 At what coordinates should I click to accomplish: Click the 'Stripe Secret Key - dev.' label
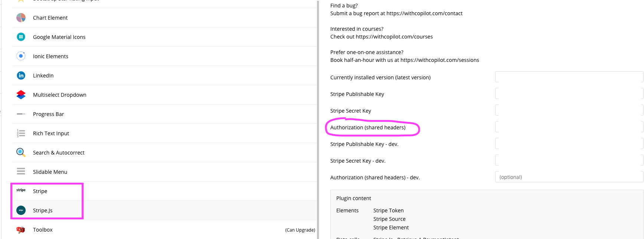358,161
